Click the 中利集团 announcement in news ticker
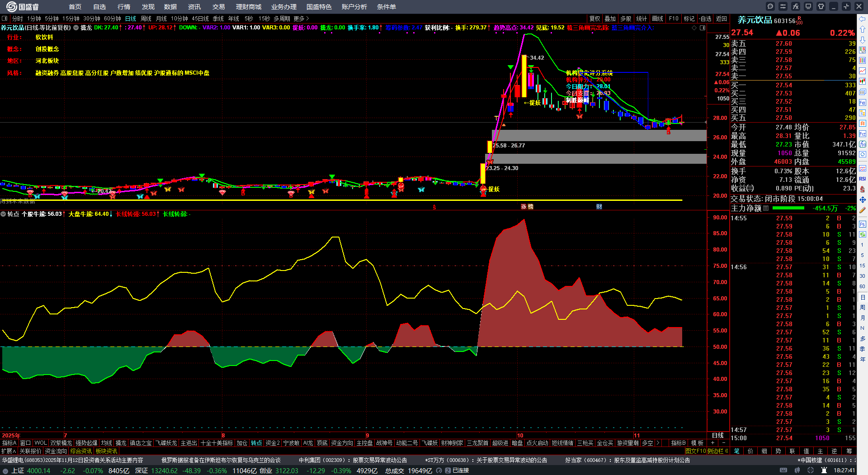The image size is (868, 475). coord(353,460)
